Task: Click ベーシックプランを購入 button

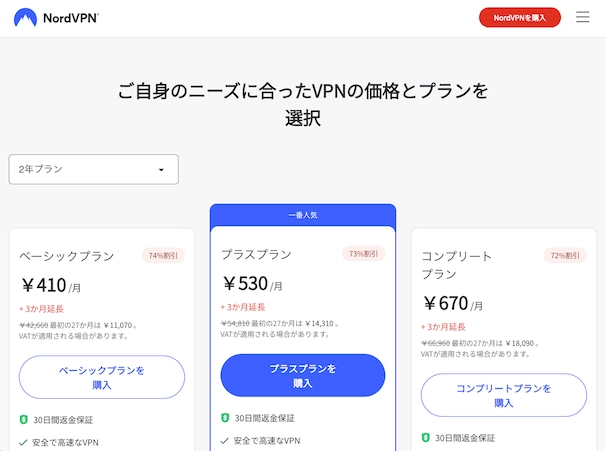Action: [102, 377]
